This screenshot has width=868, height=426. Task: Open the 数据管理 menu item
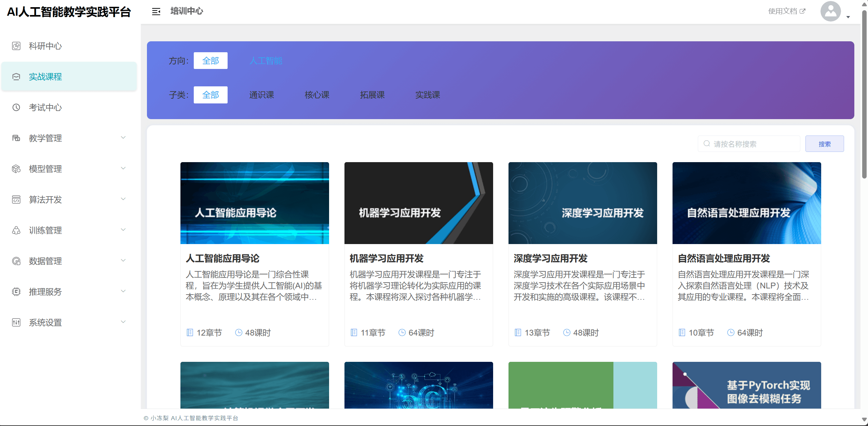point(45,261)
